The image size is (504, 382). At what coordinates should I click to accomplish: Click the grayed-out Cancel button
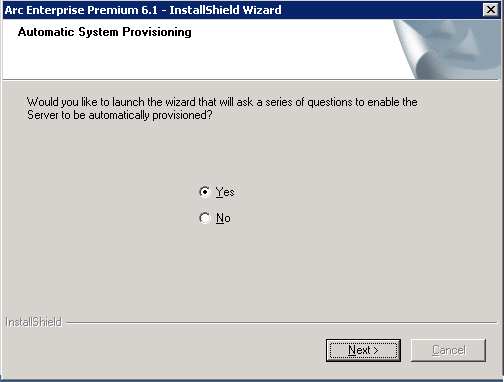[x=448, y=350]
